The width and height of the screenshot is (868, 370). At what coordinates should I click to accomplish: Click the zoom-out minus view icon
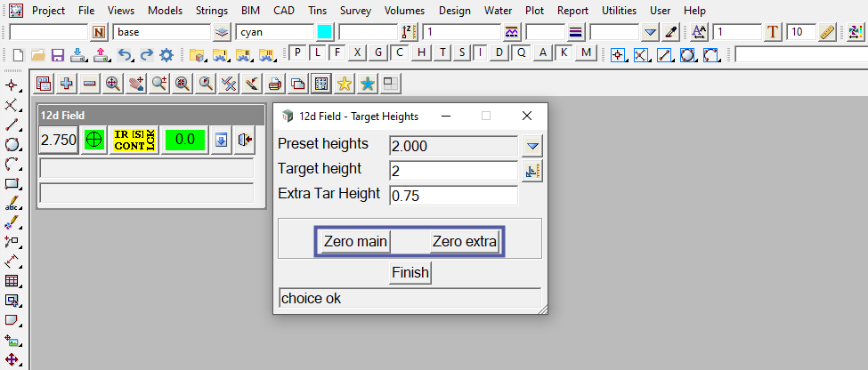pyautogui.click(x=90, y=84)
